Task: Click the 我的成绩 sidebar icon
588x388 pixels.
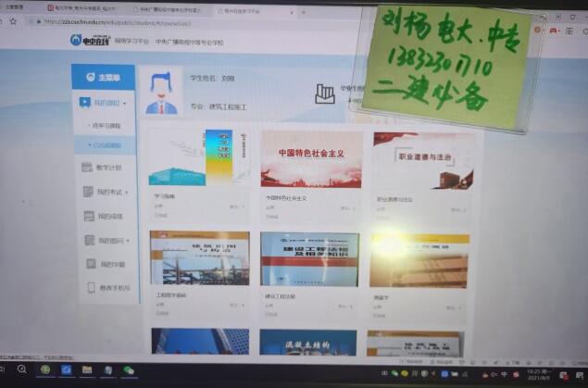Action: [x=88, y=217]
